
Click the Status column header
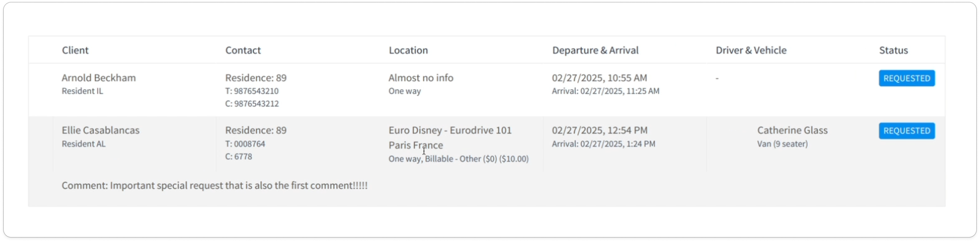(893, 50)
